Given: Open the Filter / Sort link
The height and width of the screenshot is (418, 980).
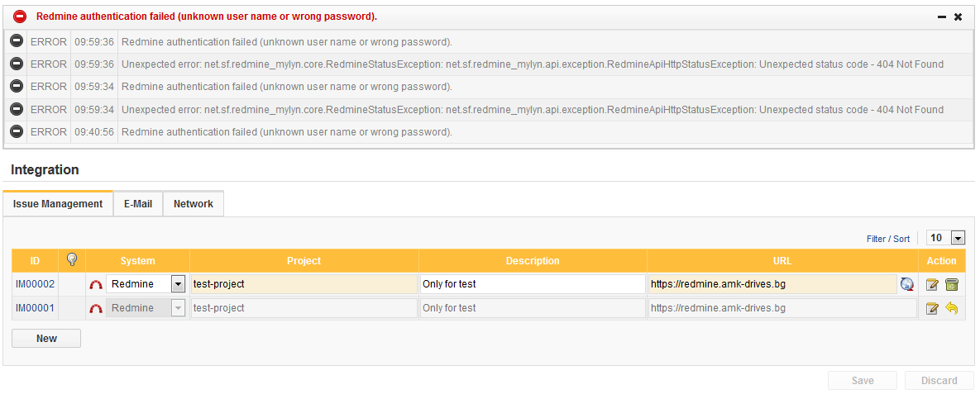Looking at the screenshot, I should [x=888, y=239].
